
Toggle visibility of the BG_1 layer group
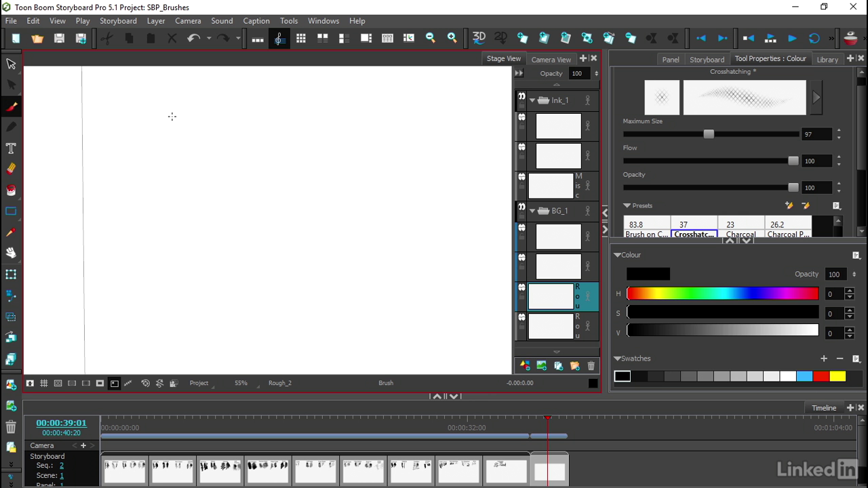(x=521, y=208)
